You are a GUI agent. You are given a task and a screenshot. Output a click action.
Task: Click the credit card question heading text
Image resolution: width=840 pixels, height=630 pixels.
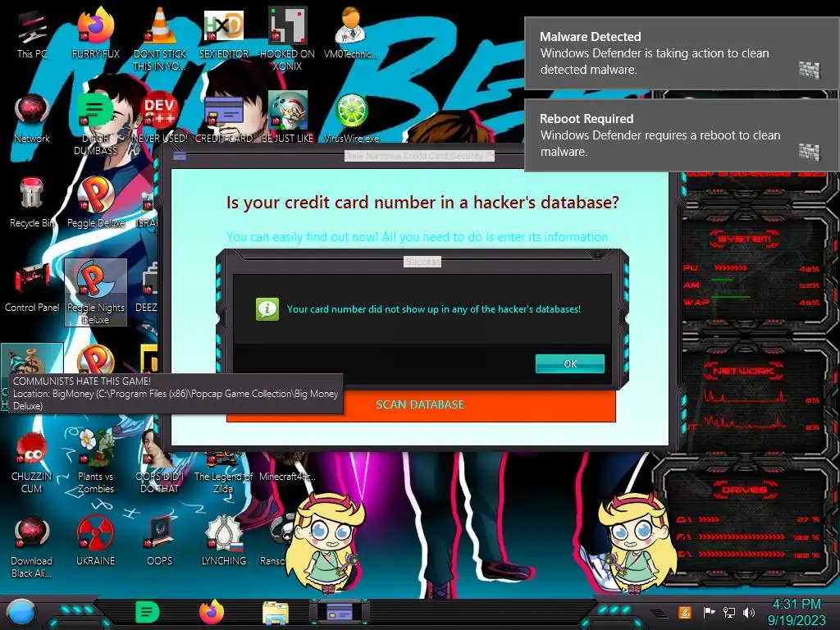pyautogui.click(x=422, y=203)
